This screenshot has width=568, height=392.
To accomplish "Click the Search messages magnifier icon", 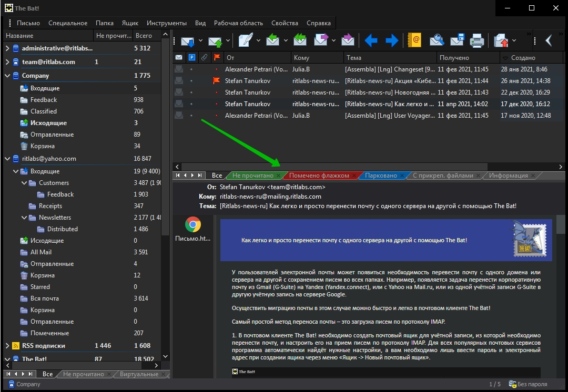I will [x=437, y=40].
